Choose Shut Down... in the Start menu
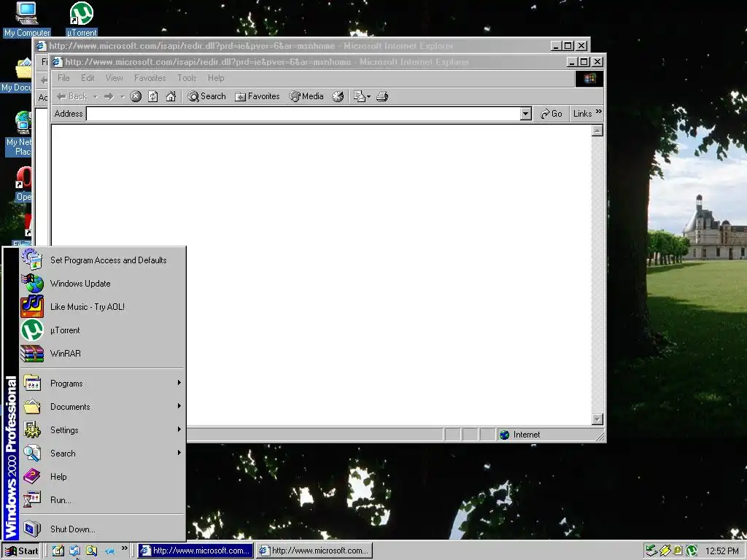The width and height of the screenshot is (747, 560). coord(102,529)
